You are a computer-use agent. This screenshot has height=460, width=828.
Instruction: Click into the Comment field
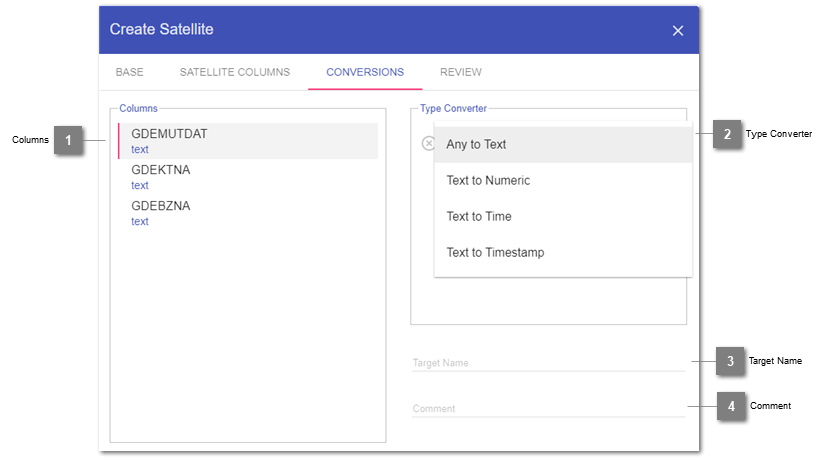click(548, 408)
